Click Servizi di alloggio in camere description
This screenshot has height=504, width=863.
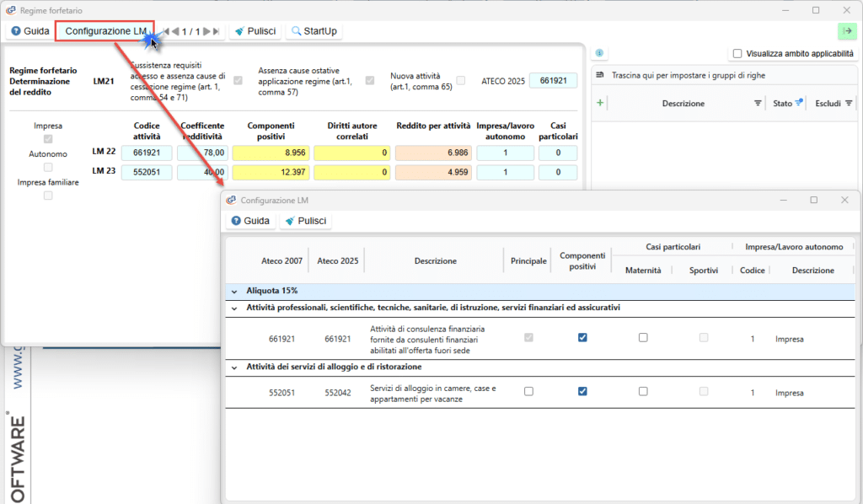tap(432, 394)
